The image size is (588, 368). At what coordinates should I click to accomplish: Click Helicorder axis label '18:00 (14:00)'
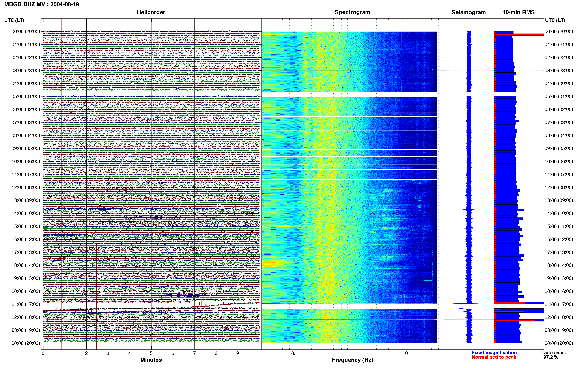[26, 265]
